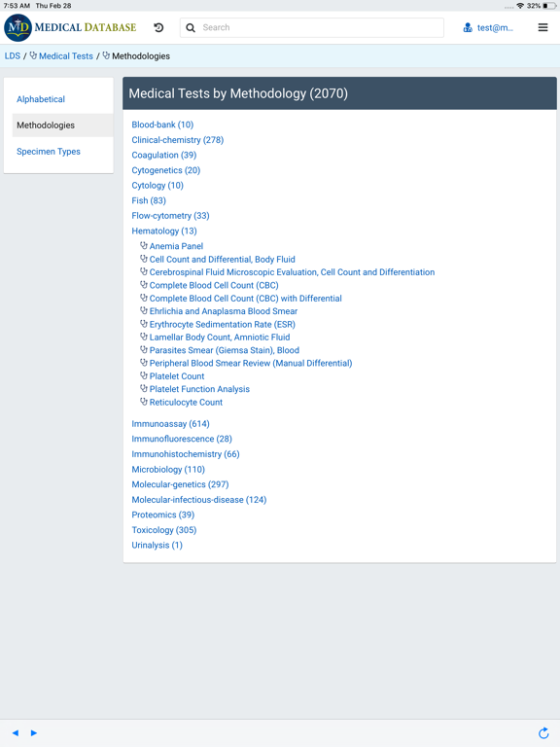Viewport: 560px width, 747px height.
Task: Open Platelet Function Analysis test
Action: (x=199, y=389)
